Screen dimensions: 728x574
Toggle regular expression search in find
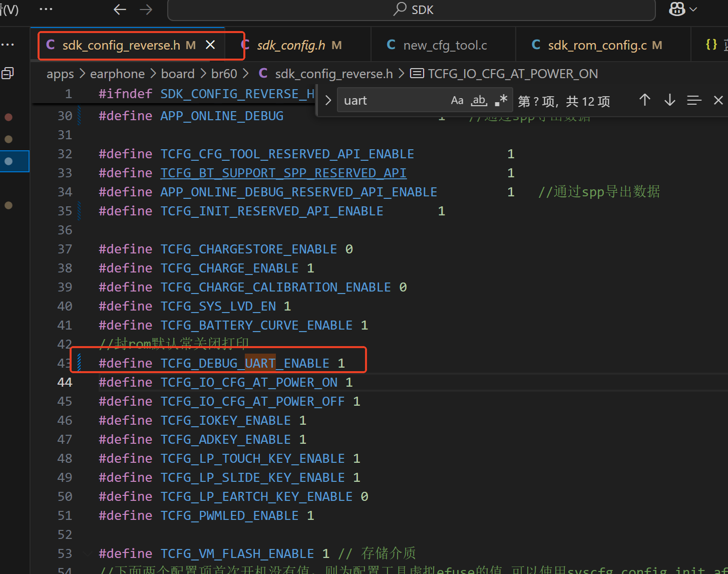coord(501,100)
